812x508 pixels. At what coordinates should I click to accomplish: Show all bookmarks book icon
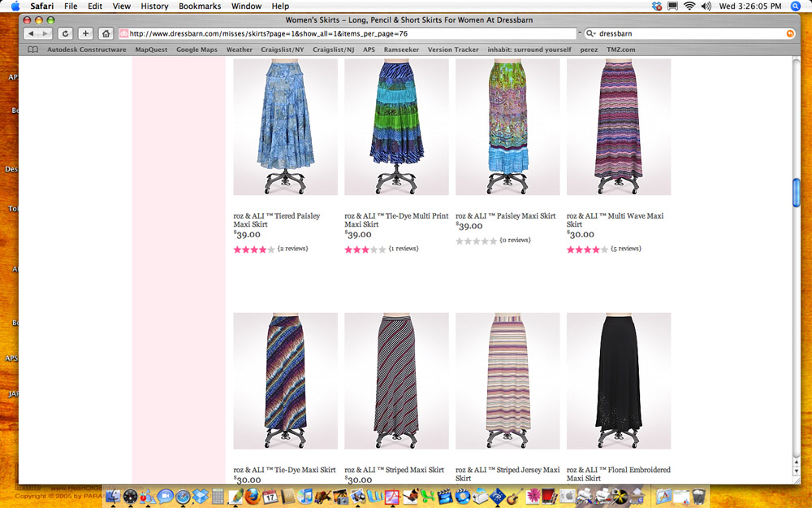coord(33,50)
